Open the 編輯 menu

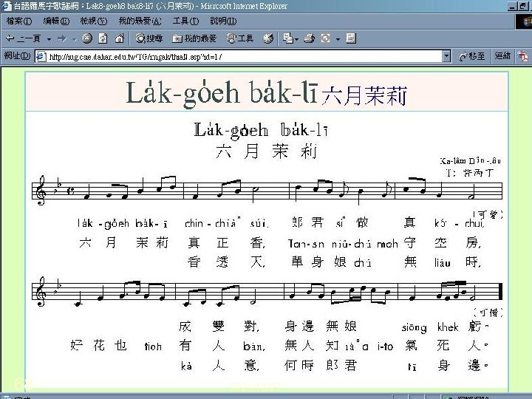click(56, 21)
